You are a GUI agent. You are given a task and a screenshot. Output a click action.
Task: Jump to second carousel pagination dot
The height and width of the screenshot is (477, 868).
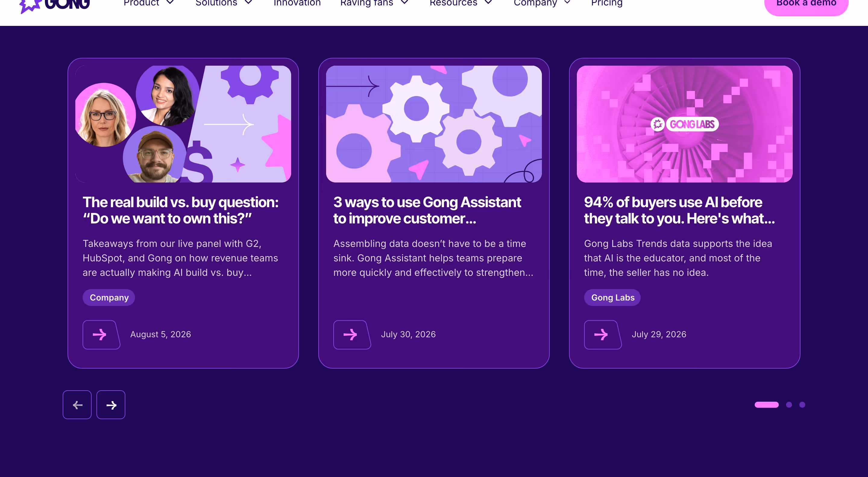coord(789,405)
